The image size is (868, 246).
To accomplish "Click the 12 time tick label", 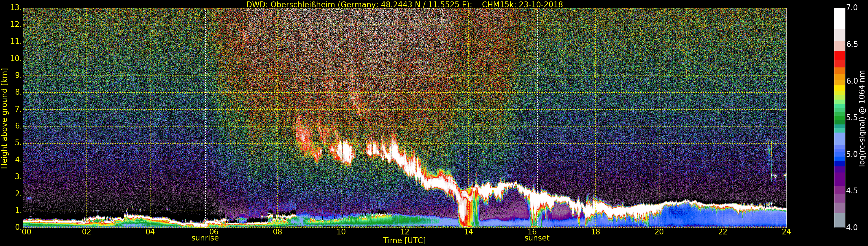I will point(405,232).
